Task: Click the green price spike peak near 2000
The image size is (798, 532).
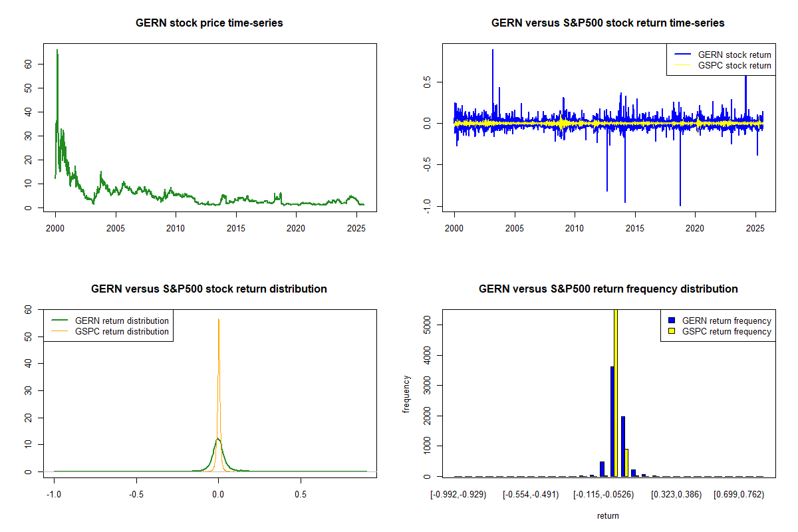Action: click(x=57, y=51)
